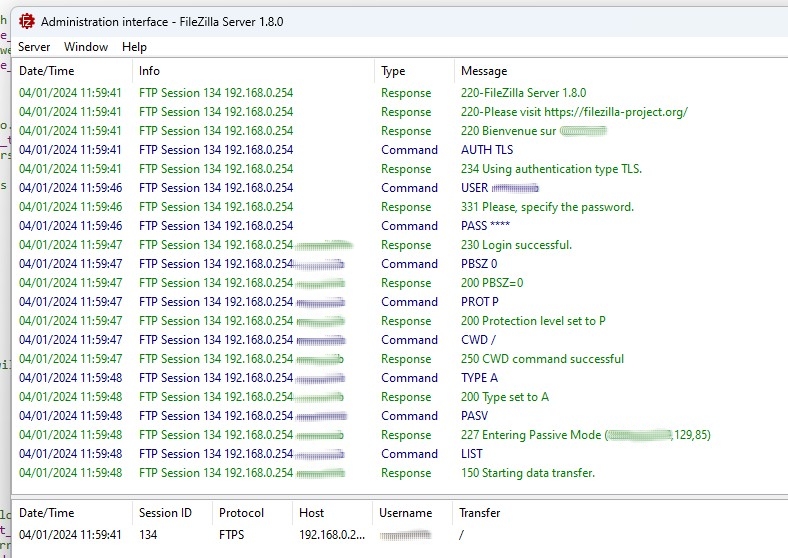Select '250 CWD command successful' message
This screenshot has height=558, width=788.
(542, 359)
